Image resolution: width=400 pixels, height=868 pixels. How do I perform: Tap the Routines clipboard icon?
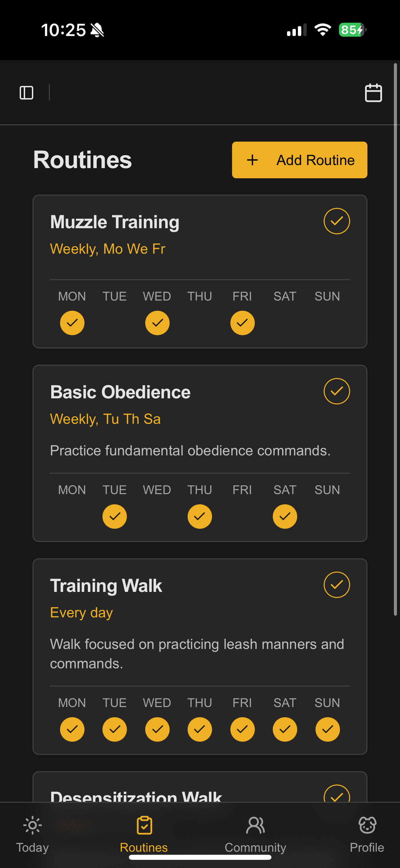(x=144, y=825)
